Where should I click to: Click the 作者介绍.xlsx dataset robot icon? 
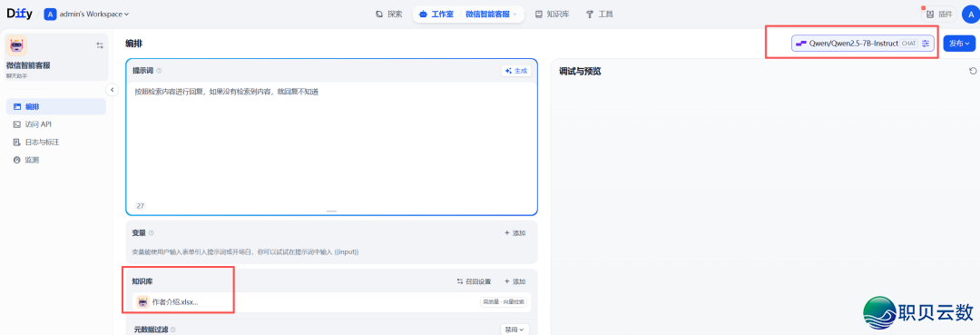[142, 302]
